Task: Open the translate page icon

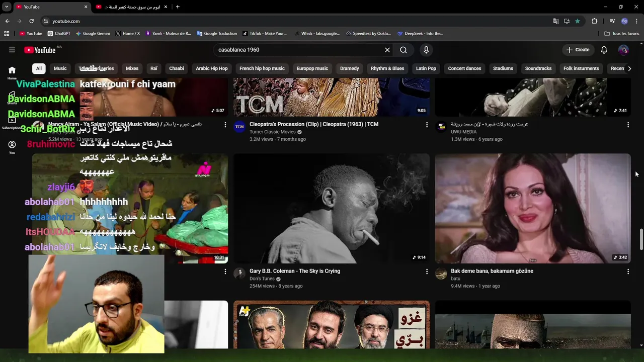Action: (x=556, y=21)
